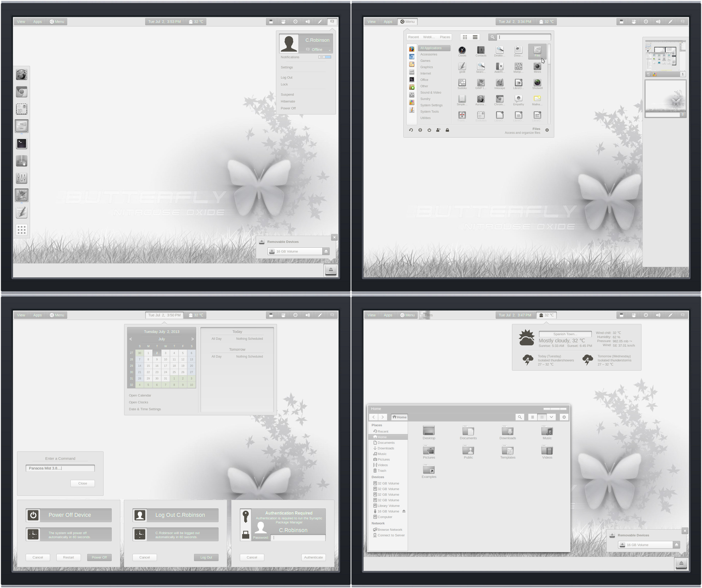The width and height of the screenshot is (702, 588).
Task: Select the Places tab in applications menu
Action: point(445,37)
